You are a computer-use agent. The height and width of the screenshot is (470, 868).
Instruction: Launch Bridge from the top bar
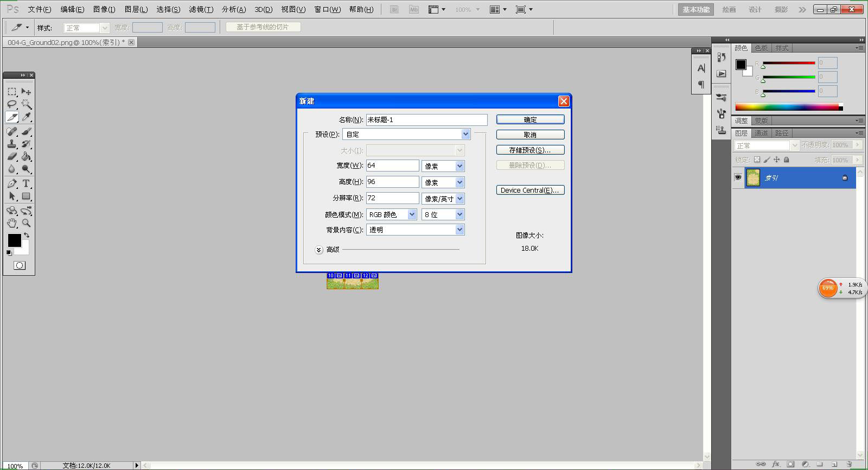[394, 9]
